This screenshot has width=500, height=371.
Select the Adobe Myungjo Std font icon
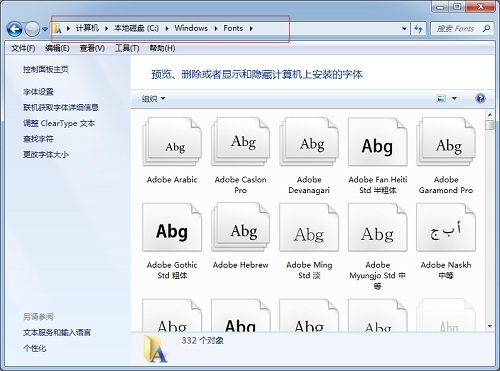(378, 227)
